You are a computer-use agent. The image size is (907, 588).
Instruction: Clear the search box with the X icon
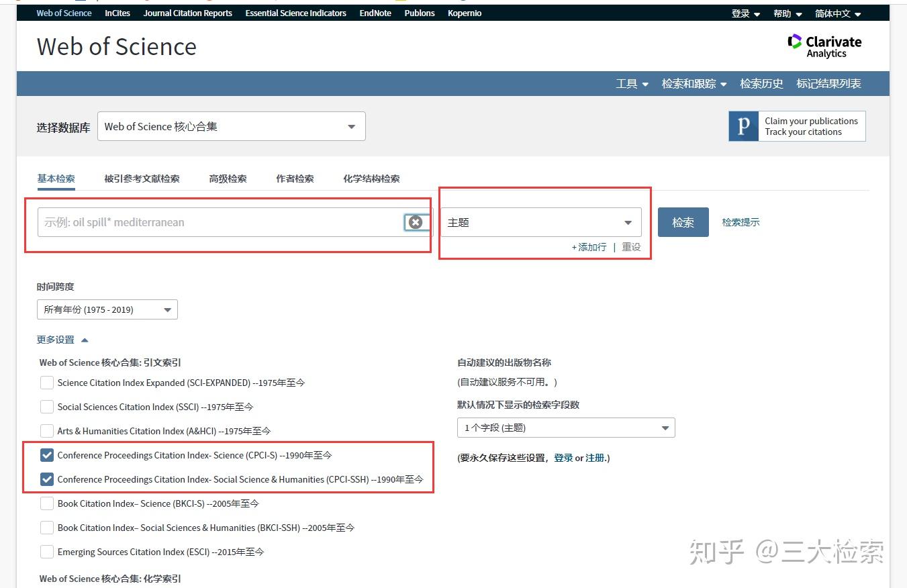click(x=416, y=222)
